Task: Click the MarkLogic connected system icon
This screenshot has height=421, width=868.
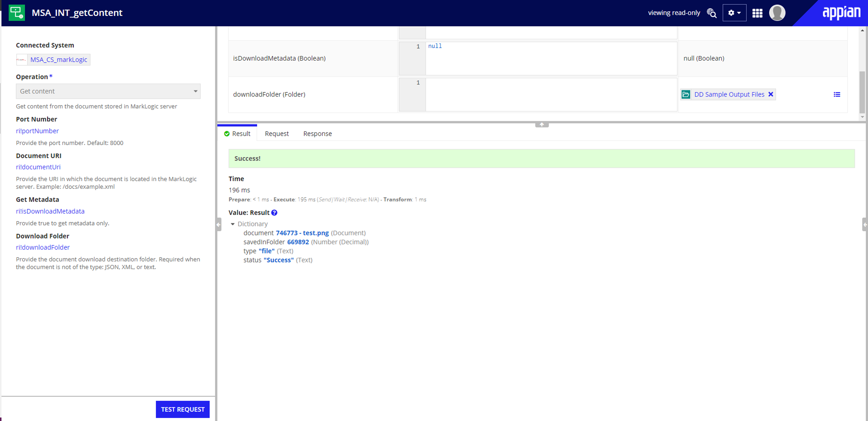Action: [21, 60]
